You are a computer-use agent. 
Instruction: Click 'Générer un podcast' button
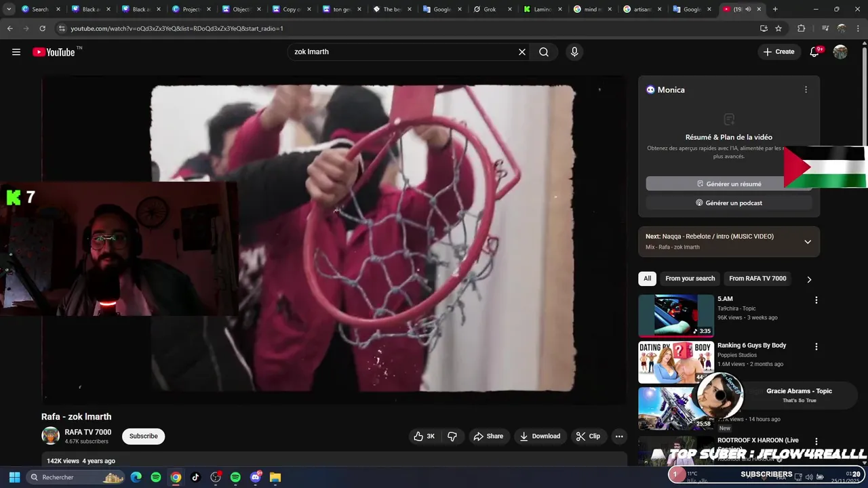point(729,203)
